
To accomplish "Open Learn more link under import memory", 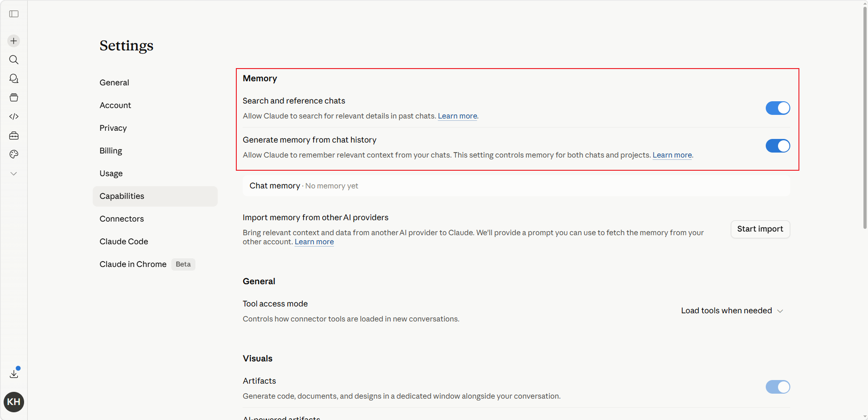I will 314,242.
